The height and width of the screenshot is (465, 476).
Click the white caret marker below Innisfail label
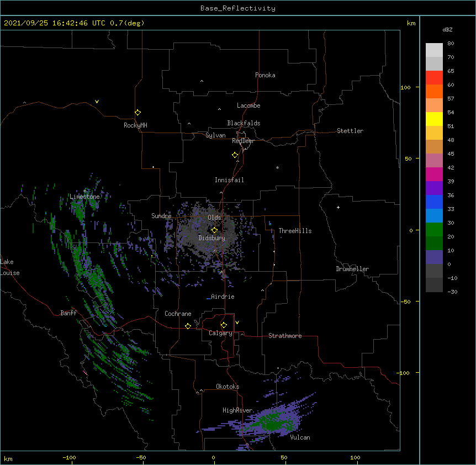tap(221, 192)
